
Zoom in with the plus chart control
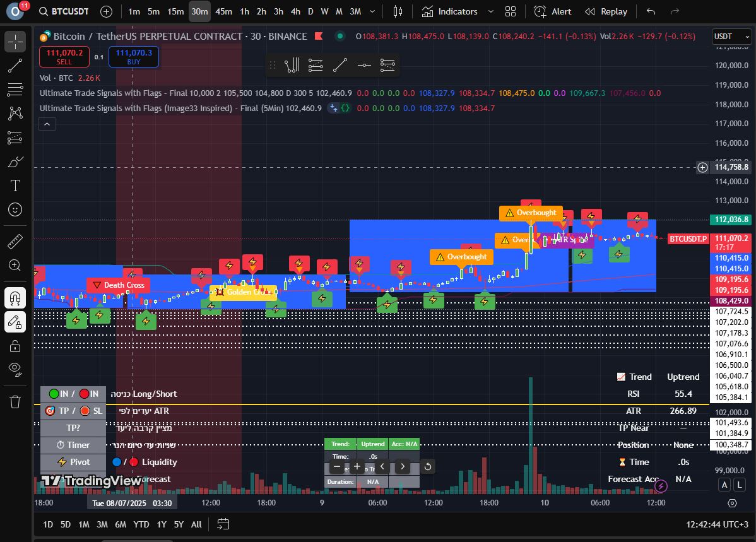coord(357,467)
